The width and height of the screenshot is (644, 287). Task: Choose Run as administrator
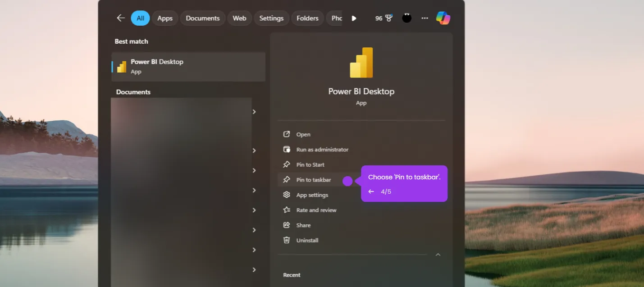[x=361, y=150]
